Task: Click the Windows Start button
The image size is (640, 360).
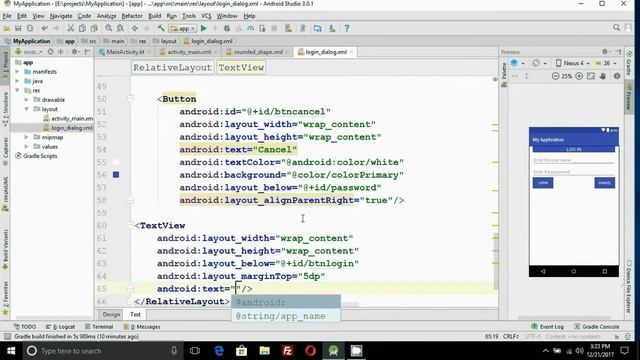Action: 11,351
